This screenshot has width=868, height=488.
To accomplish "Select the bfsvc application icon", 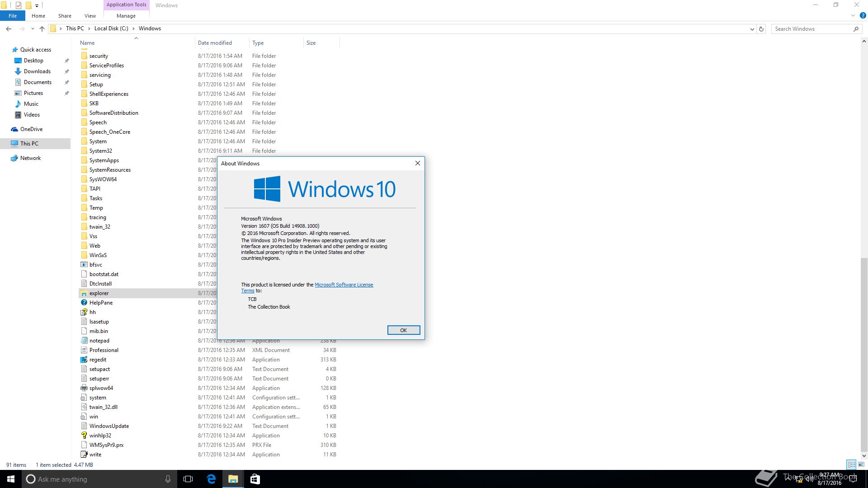I will pos(84,265).
